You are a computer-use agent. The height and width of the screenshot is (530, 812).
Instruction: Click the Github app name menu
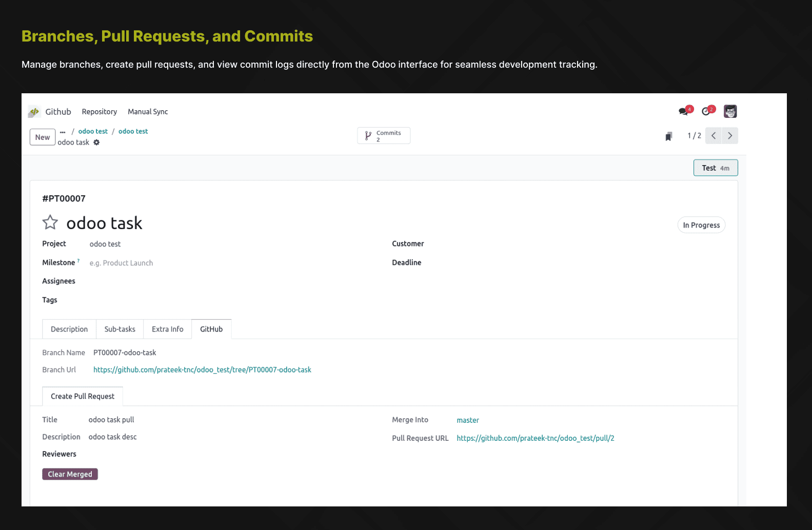(58, 112)
